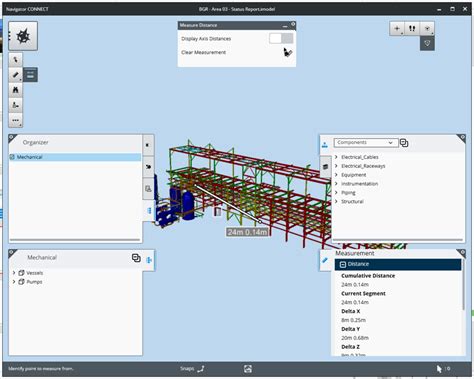
Task: Collapse the Distance section minus box
Action: click(343, 264)
